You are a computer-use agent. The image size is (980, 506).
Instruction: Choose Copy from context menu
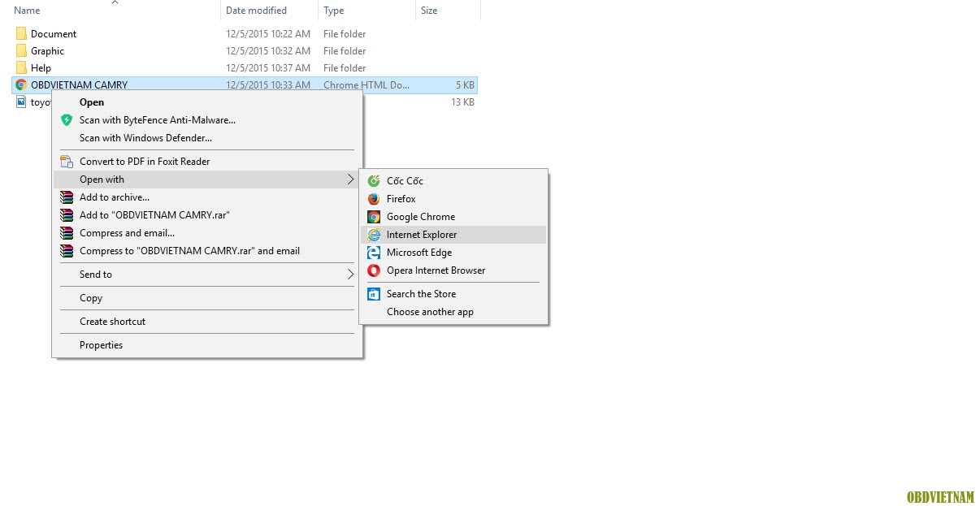(x=207, y=297)
